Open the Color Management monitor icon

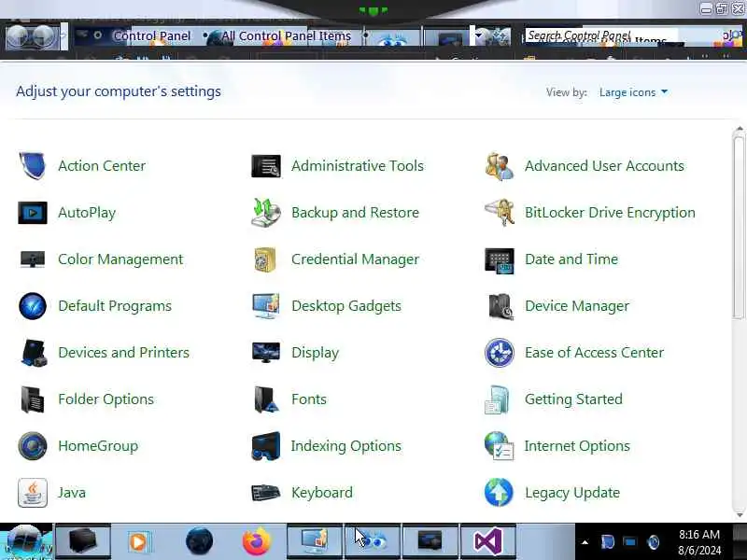click(33, 259)
